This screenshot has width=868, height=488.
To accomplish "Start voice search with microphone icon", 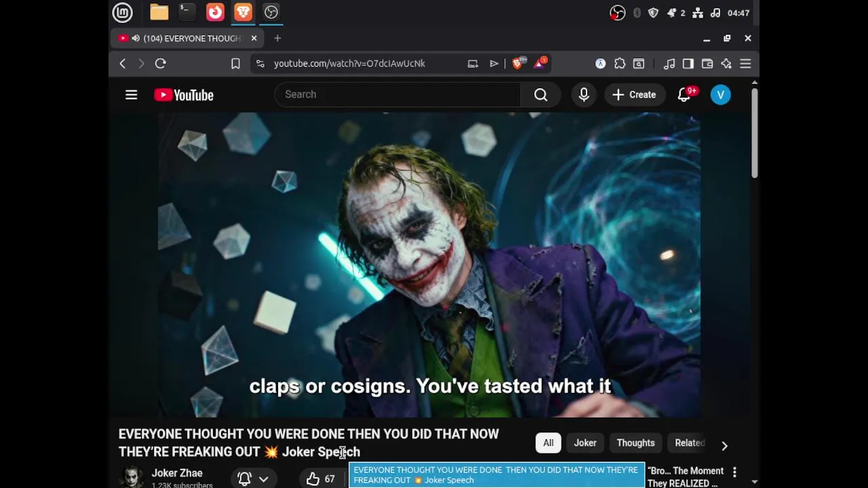I will 584,95.
